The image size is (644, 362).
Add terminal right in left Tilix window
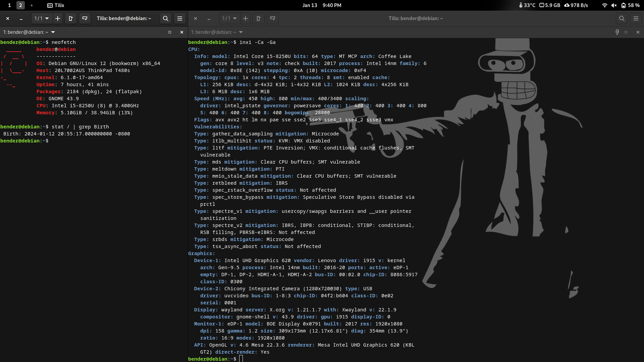tap(71, 18)
